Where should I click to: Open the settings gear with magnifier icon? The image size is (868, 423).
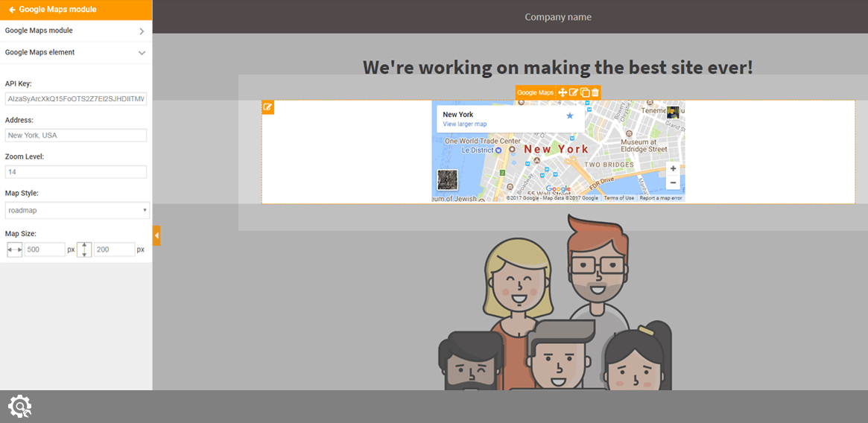tap(19, 406)
